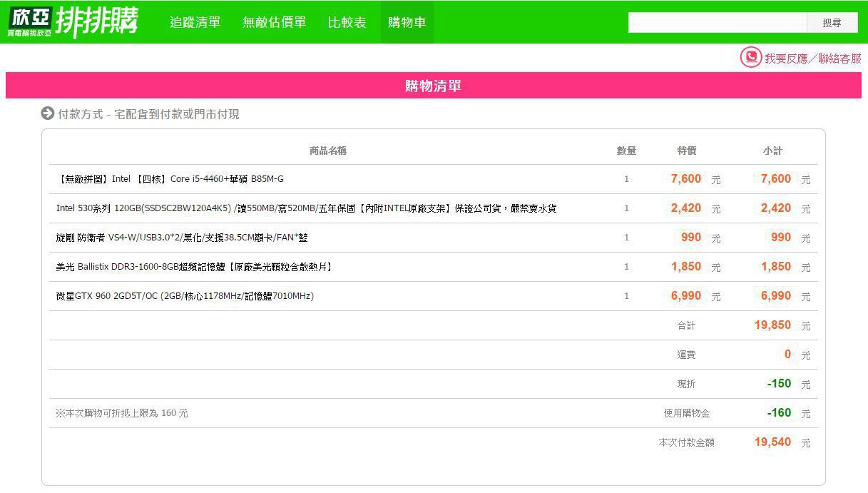Click the 付款方式 - 宅配貨到付款或門市付現 heading
868x493 pixels.
point(148,114)
